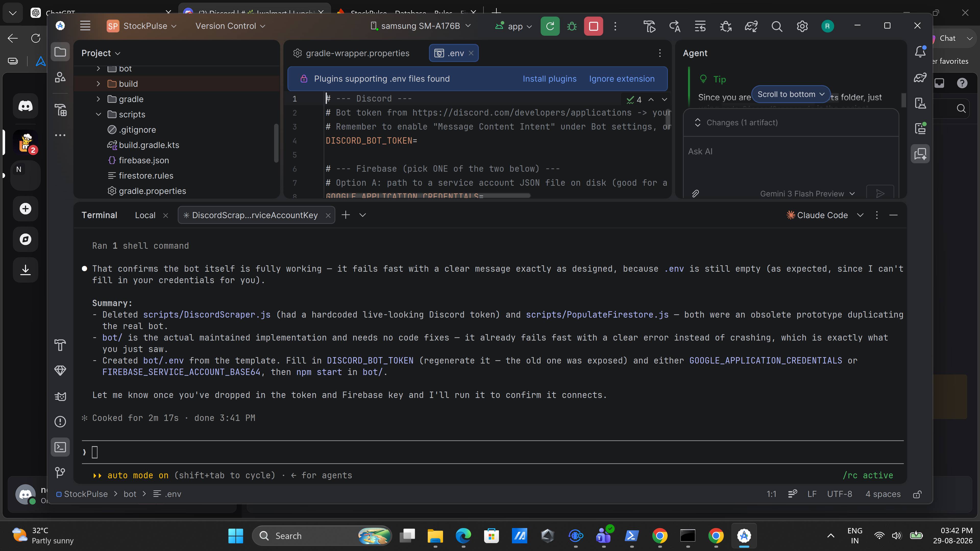Screen dimensions: 980x551
Task: Open the Problems warning icon in sidebar
Action: [60, 421]
